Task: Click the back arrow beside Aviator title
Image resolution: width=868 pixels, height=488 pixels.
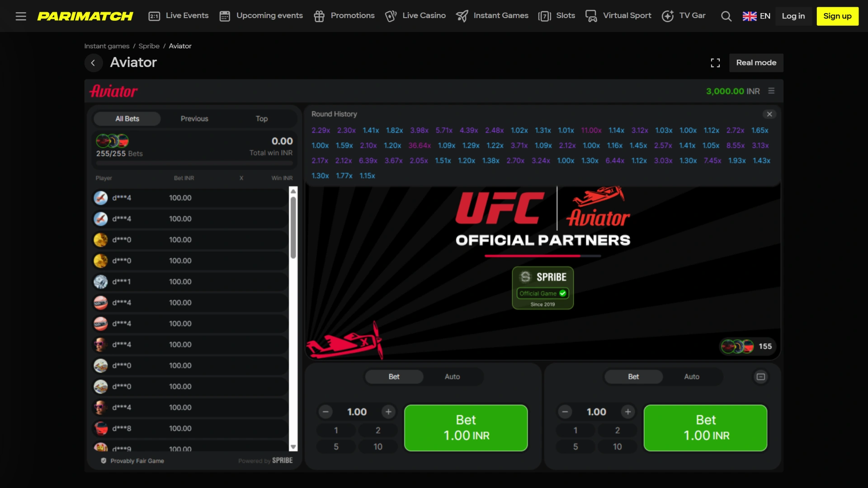Action: [94, 63]
